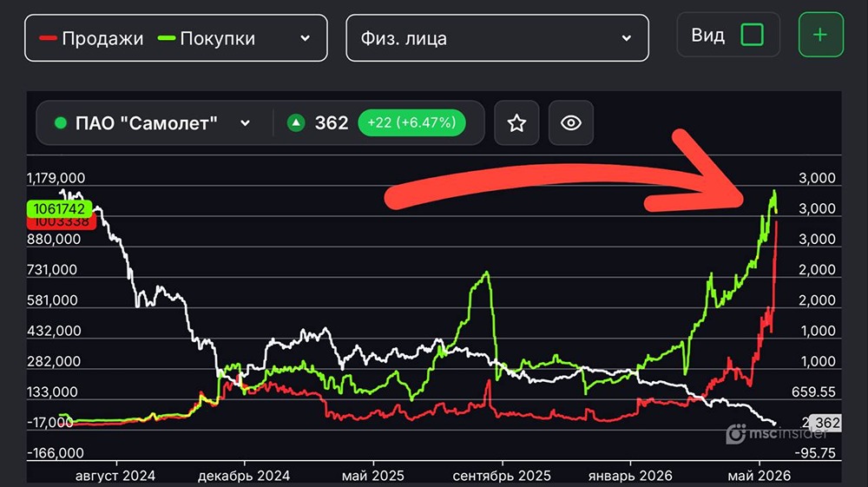Click the 133,000 left axis value

52,392
